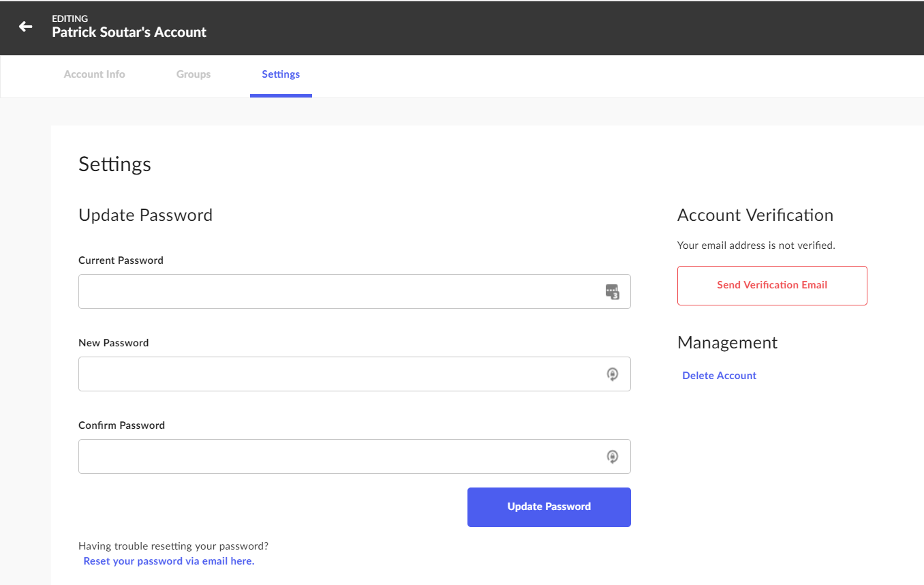Follow 'Reset your password via email here' link
This screenshot has height=585, width=924.
pos(169,561)
